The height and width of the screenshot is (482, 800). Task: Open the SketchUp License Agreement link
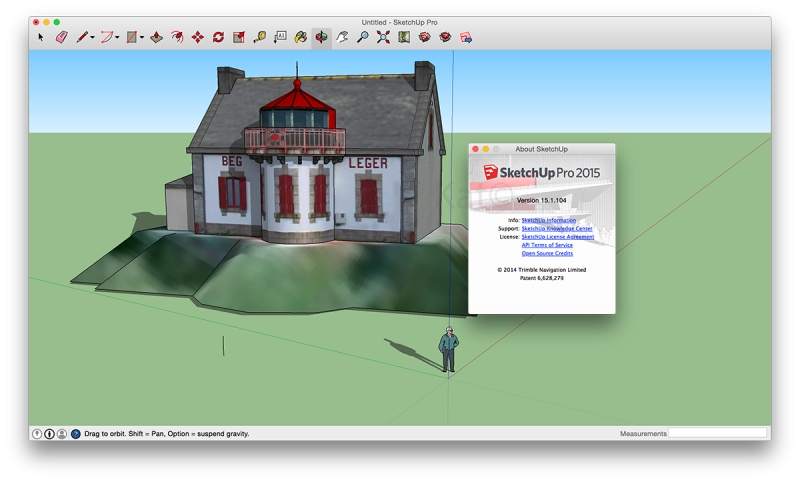pyautogui.click(x=557, y=237)
